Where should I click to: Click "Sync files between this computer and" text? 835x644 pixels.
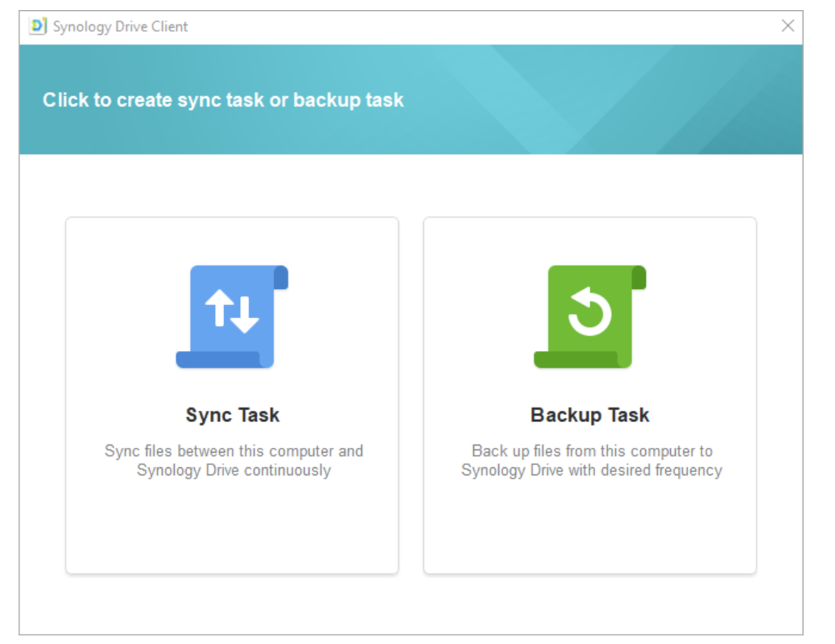pos(234,451)
